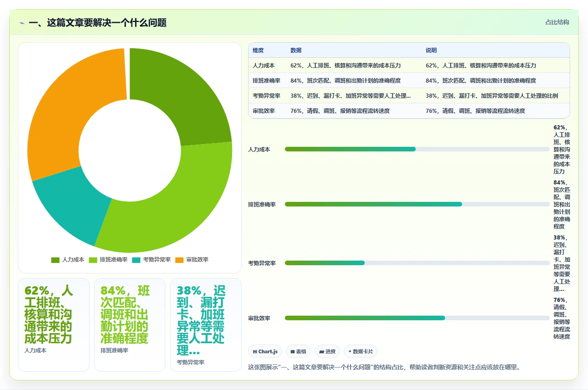Click the 考勤异常率 progress bar
The height and width of the screenshot is (390, 588).
[x=417, y=263]
